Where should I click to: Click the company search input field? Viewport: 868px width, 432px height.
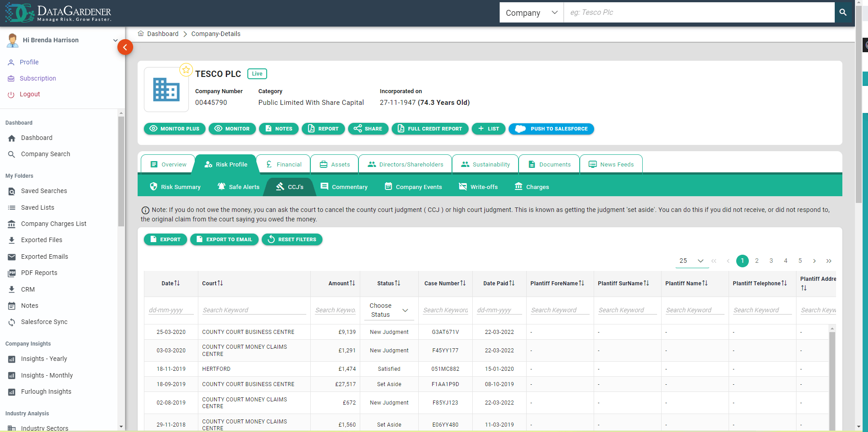pyautogui.click(x=699, y=13)
